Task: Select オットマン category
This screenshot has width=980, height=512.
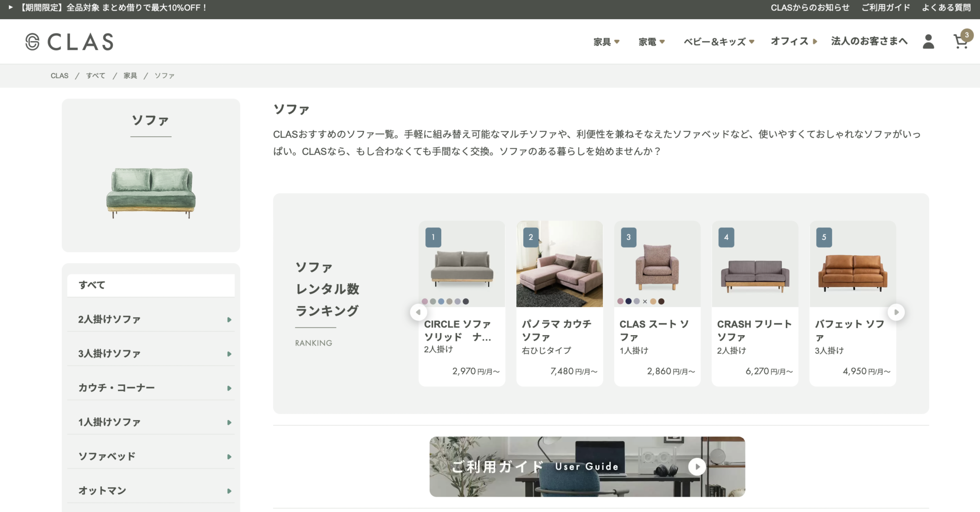Action: point(151,491)
